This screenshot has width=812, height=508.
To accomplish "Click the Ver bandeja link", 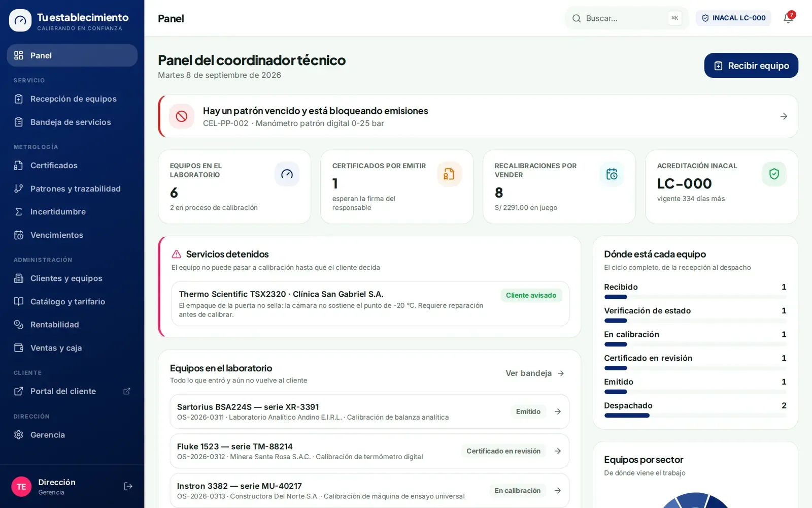I will tap(535, 373).
